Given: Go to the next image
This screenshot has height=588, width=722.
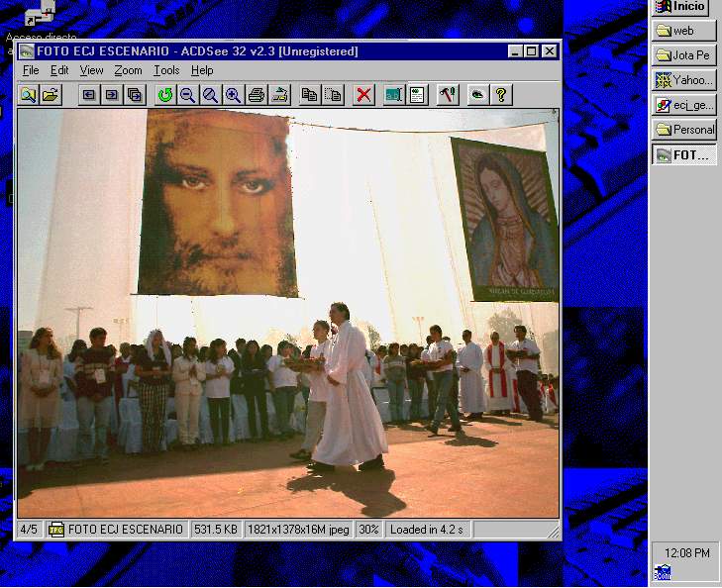Looking at the screenshot, I should pyautogui.click(x=112, y=95).
